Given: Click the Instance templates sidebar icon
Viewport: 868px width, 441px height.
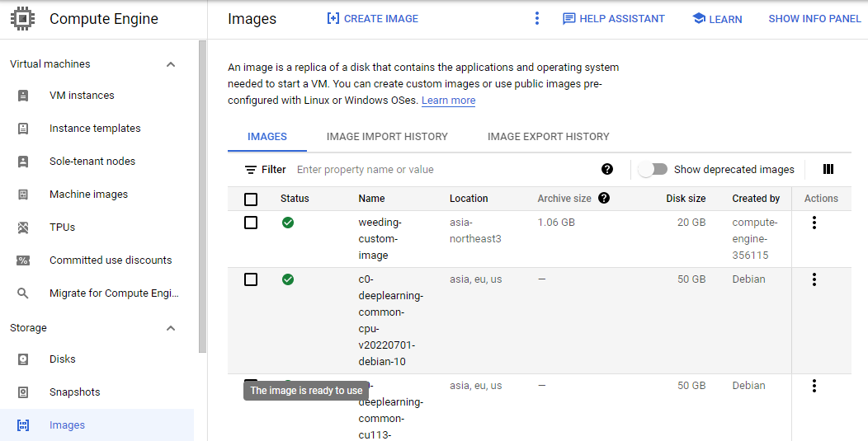Looking at the screenshot, I should click(23, 129).
